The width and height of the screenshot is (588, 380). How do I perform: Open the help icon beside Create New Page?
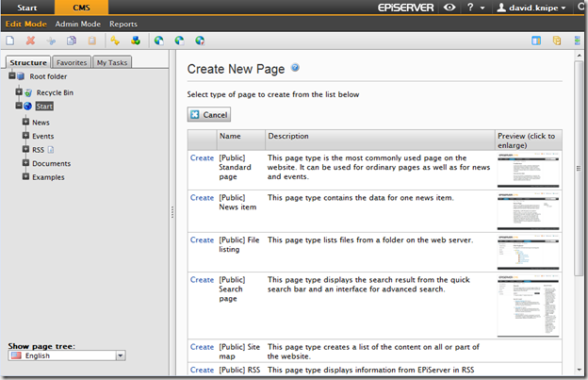tap(295, 68)
